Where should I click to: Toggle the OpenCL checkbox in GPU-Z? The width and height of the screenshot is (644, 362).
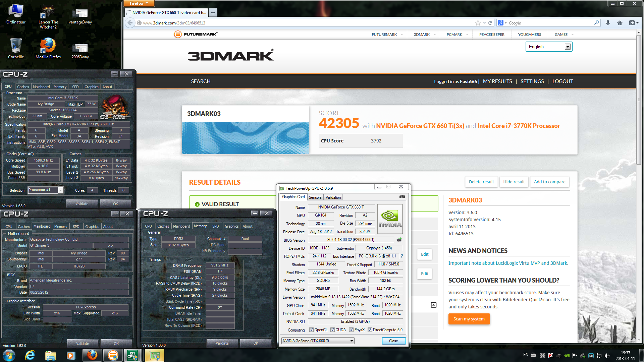pyautogui.click(x=311, y=329)
